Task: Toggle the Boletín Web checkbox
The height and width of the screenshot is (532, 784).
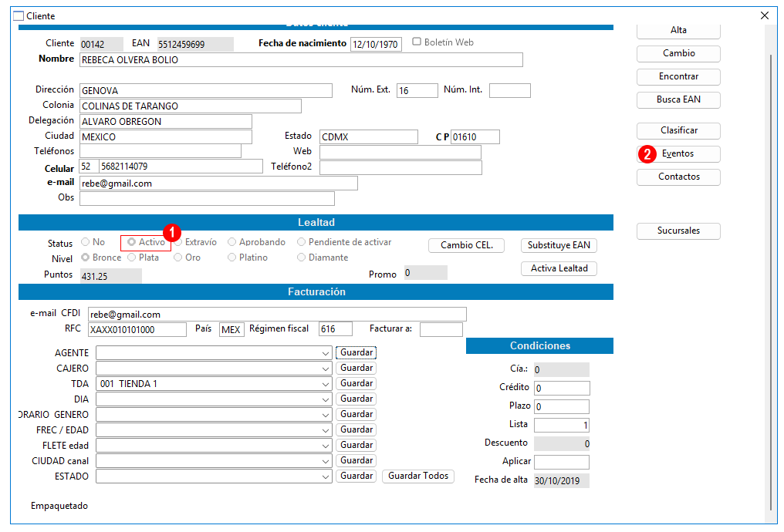Action: coord(417,42)
